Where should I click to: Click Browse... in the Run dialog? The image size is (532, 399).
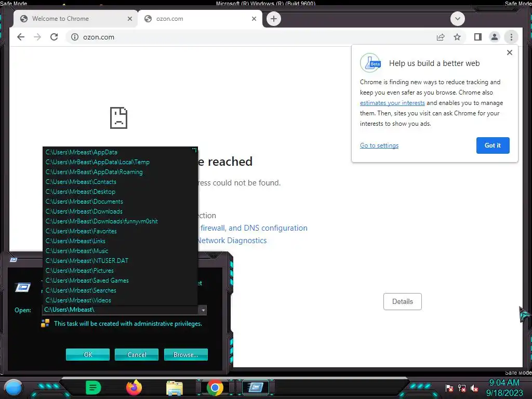185,354
